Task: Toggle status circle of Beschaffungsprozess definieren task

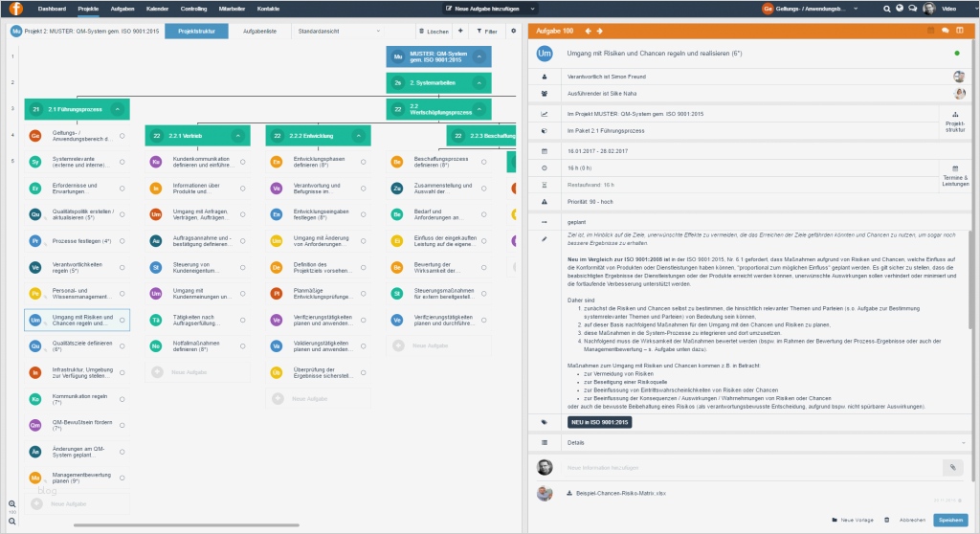Action: coord(483,162)
